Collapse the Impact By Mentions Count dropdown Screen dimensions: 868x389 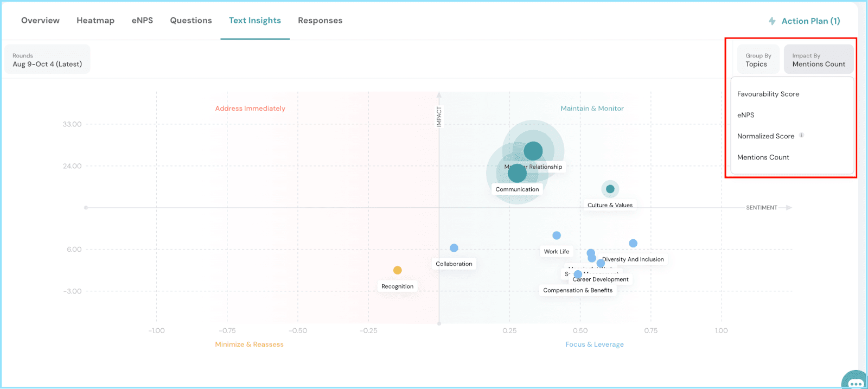pos(818,60)
